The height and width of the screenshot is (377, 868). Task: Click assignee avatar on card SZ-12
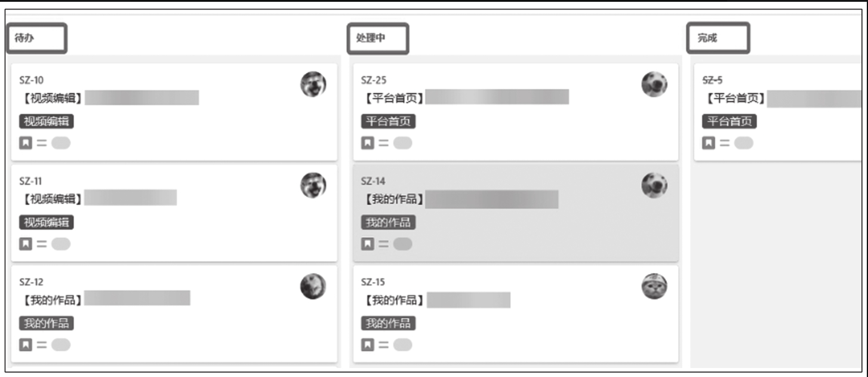[x=313, y=286]
